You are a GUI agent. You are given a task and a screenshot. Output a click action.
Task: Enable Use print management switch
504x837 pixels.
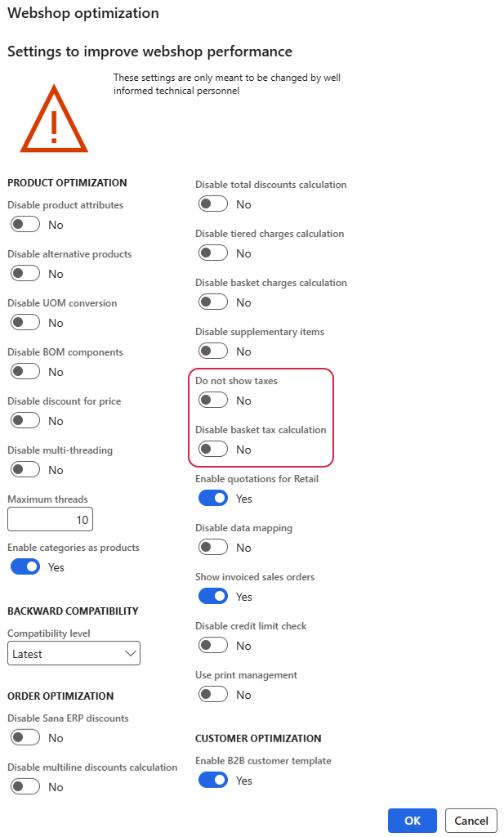coord(213,694)
